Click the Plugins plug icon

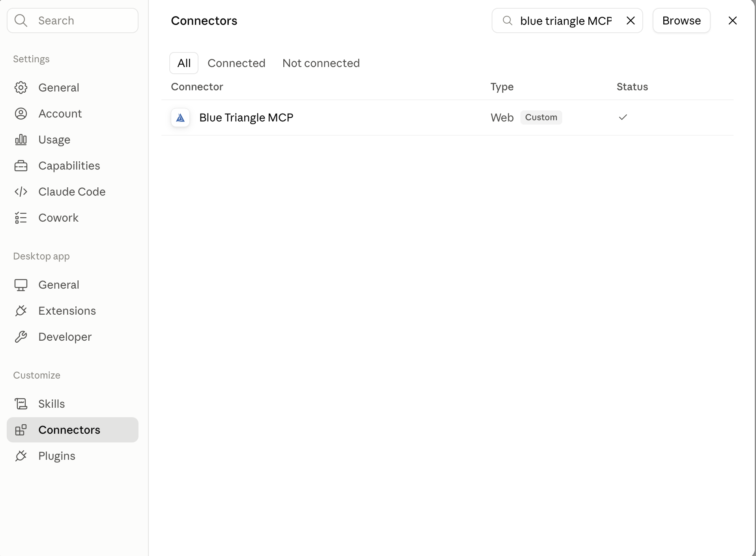[21, 456]
